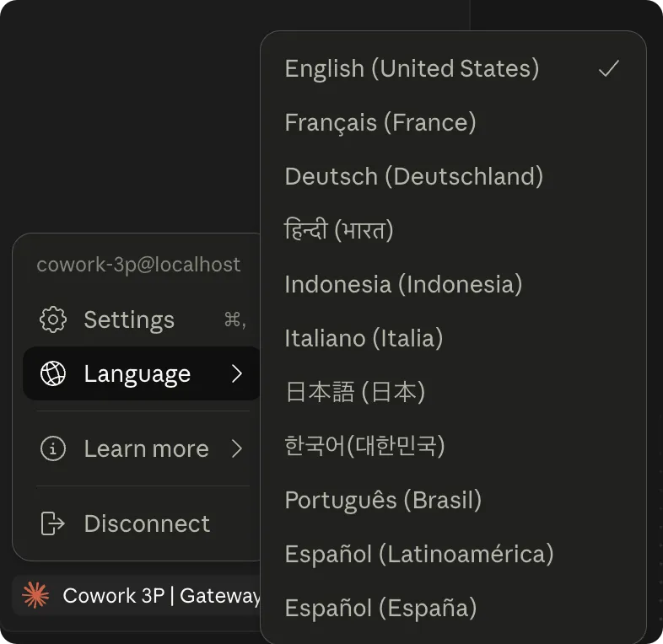Screen dimensions: 663x644
Task: Pick Italiano (Italia) from the list
Action: coord(364,338)
